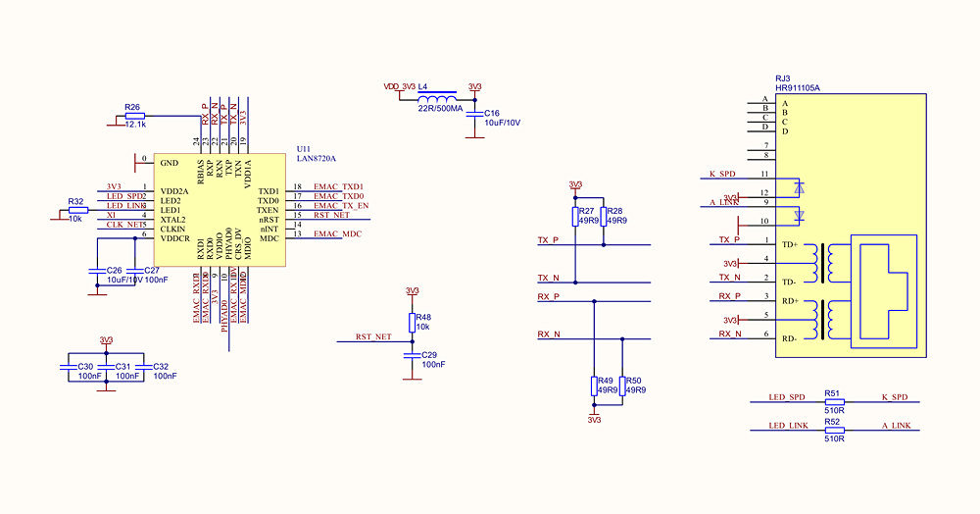Image resolution: width=980 pixels, height=514 pixels.
Task: Click the VDDCR pin label on U11
Action: [x=175, y=239]
